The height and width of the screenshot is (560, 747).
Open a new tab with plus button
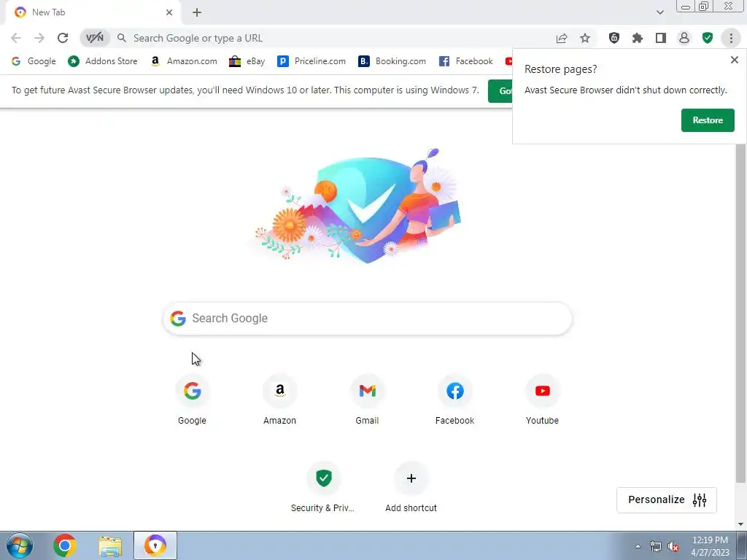[197, 12]
